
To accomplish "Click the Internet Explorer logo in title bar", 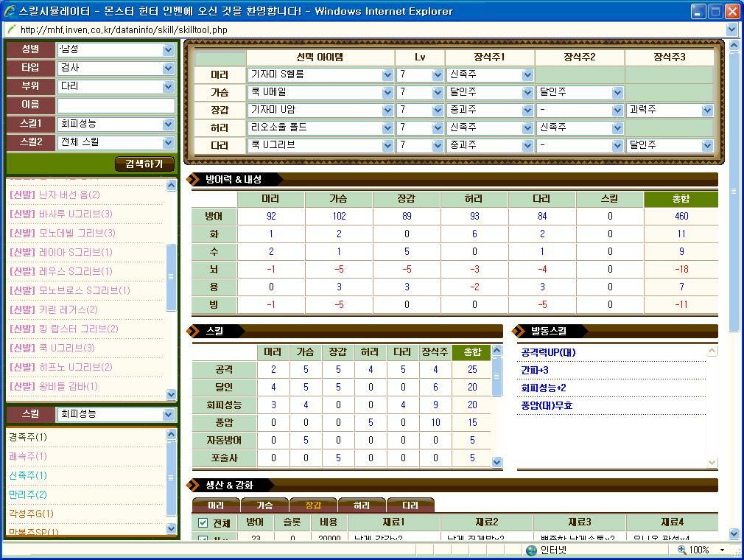I will point(10,11).
